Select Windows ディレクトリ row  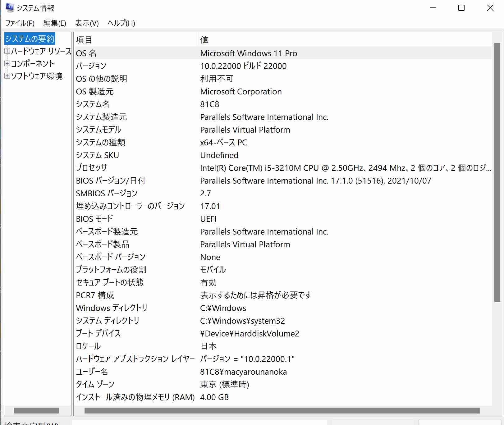(x=283, y=308)
